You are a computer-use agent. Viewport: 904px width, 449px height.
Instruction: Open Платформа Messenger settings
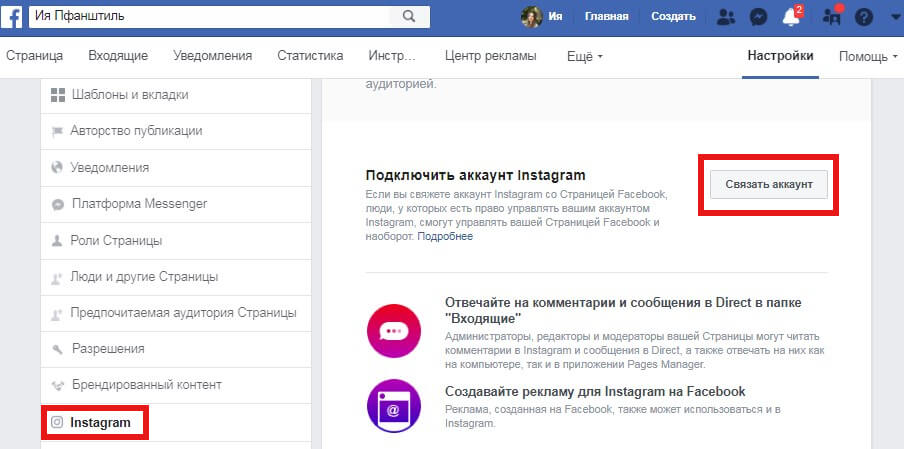pyautogui.click(x=176, y=204)
